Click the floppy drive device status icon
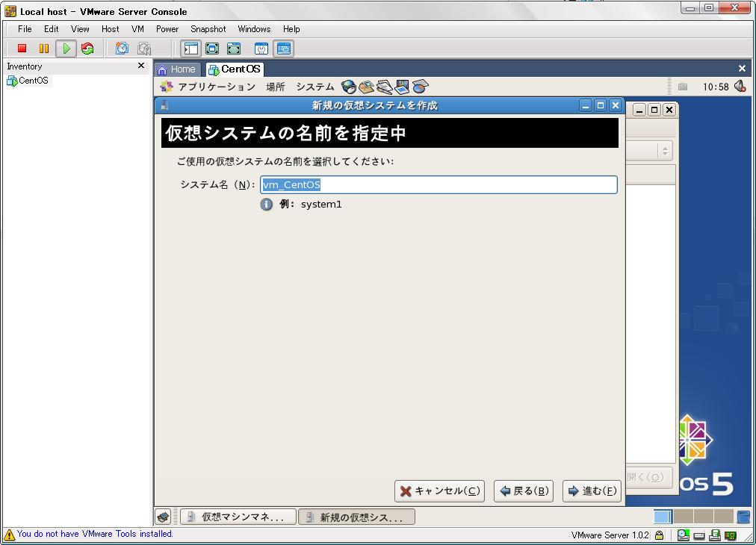The width and height of the screenshot is (756, 545). coord(715,535)
